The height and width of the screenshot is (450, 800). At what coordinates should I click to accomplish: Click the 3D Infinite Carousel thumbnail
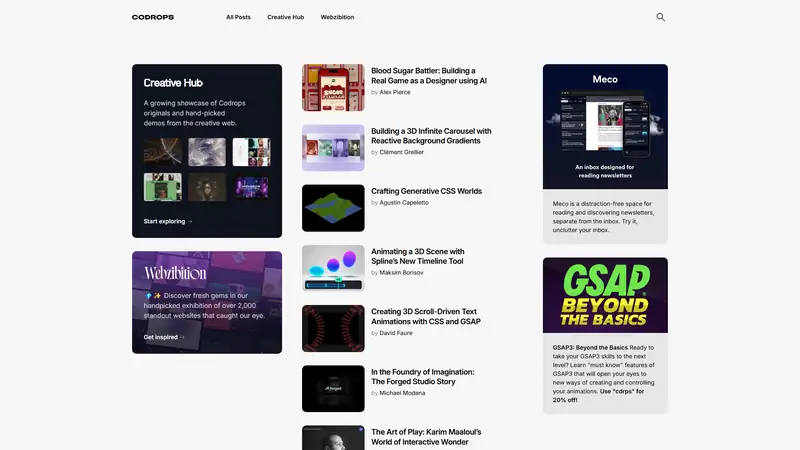tap(333, 148)
